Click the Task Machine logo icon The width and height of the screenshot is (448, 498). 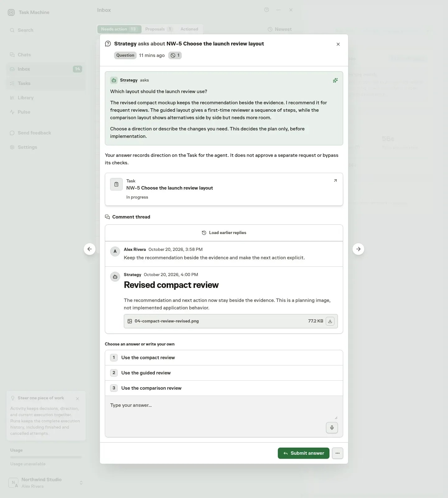pyautogui.click(x=11, y=12)
